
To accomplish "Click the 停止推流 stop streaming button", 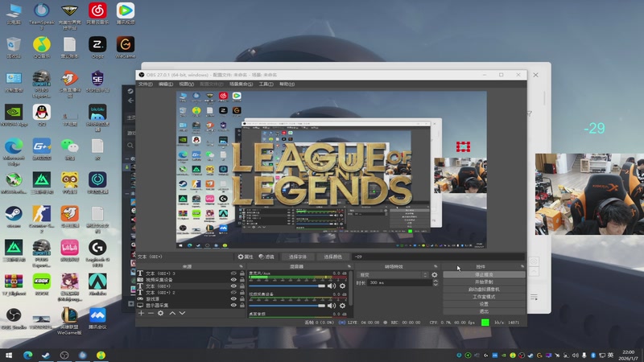I will click(x=484, y=274).
